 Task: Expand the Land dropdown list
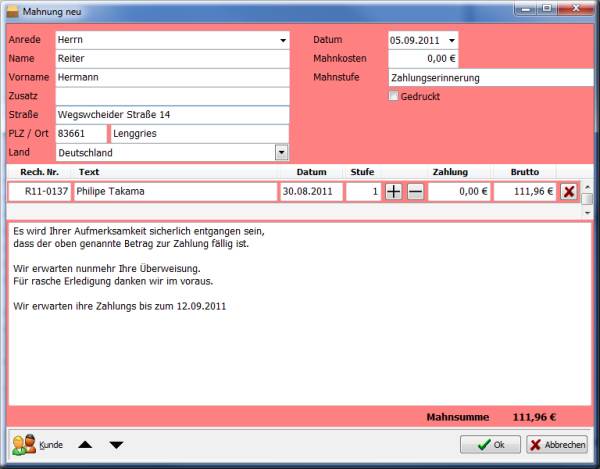282,152
